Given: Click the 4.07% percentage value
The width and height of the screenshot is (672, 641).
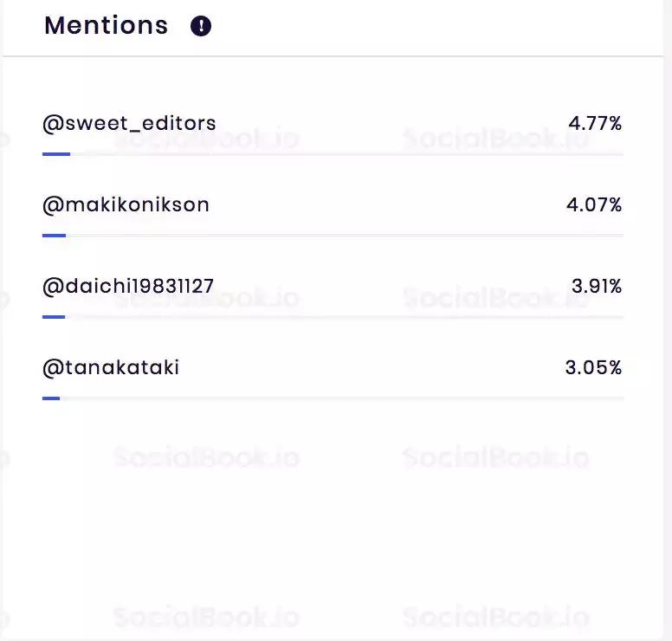Looking at the screenshot, I should [x=594, y=205].
